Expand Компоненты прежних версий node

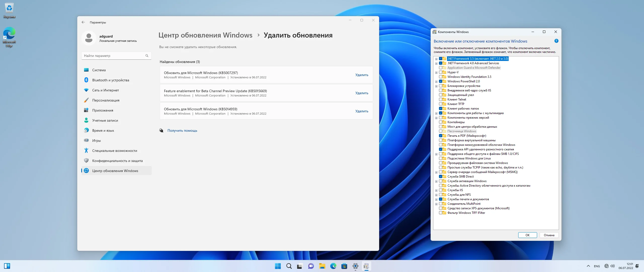(436, 118)
